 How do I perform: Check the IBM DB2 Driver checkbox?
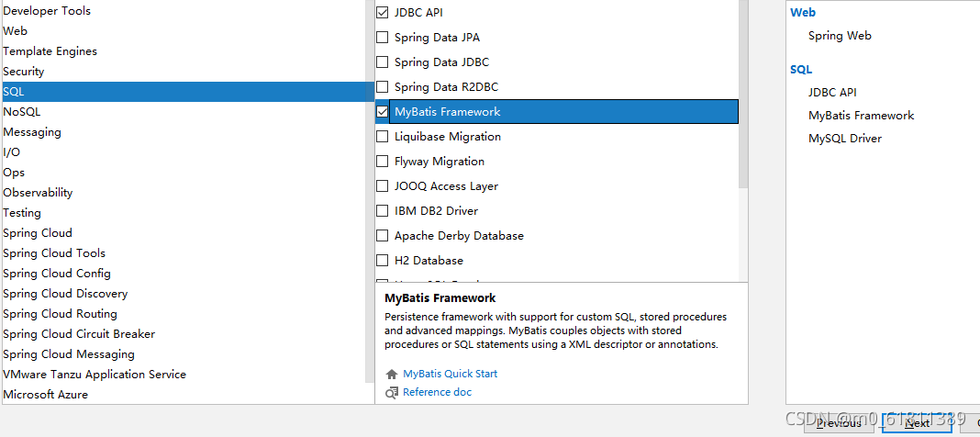coord(382,210)
